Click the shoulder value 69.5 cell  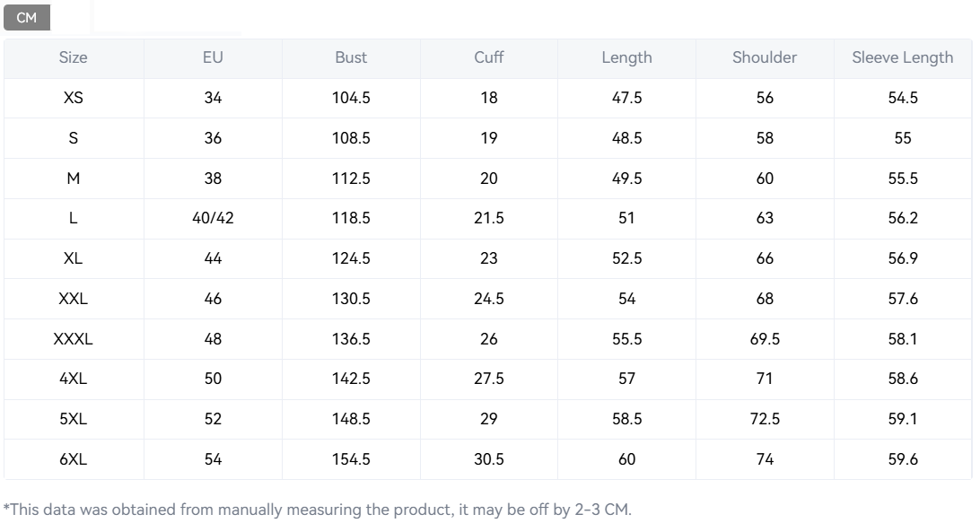coord(765,339)
